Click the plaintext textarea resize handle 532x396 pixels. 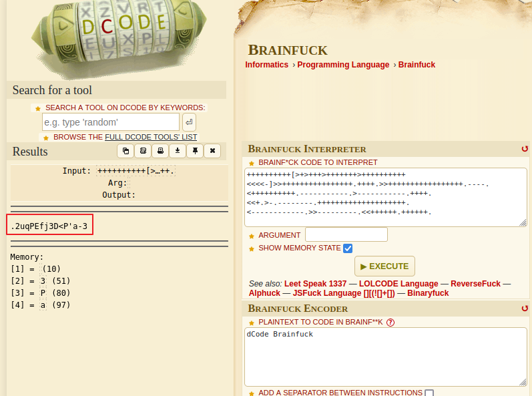pos(523,382)
